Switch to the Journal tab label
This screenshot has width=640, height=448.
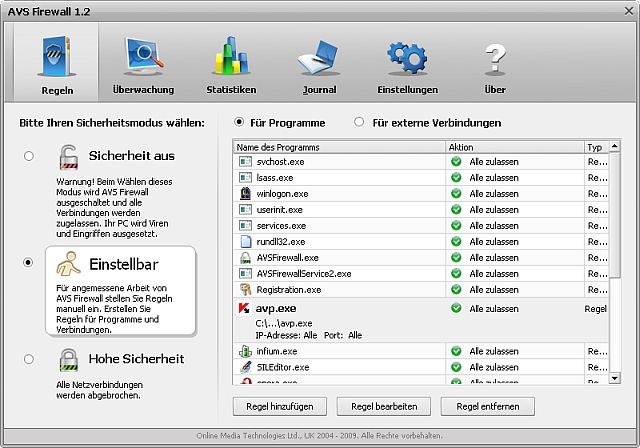319,90
